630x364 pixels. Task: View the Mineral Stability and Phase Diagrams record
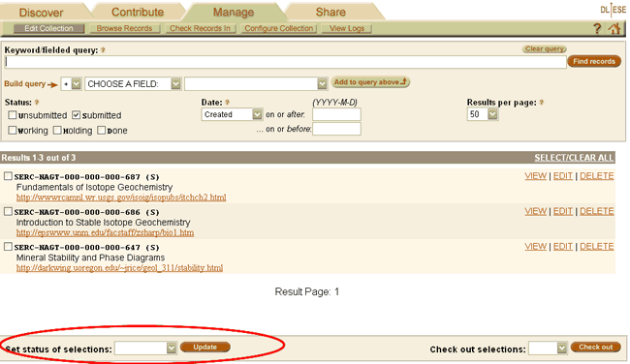click(536, 247)
